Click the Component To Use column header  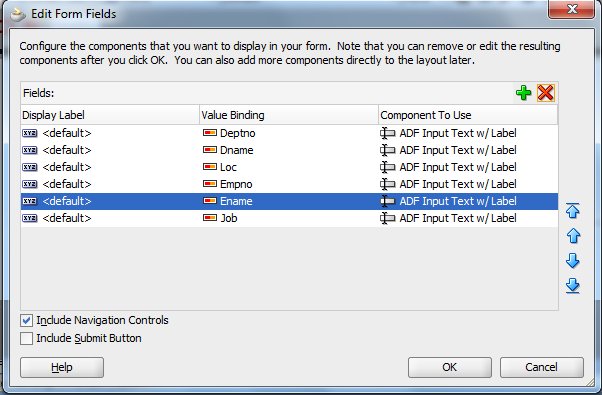[468, 115]
